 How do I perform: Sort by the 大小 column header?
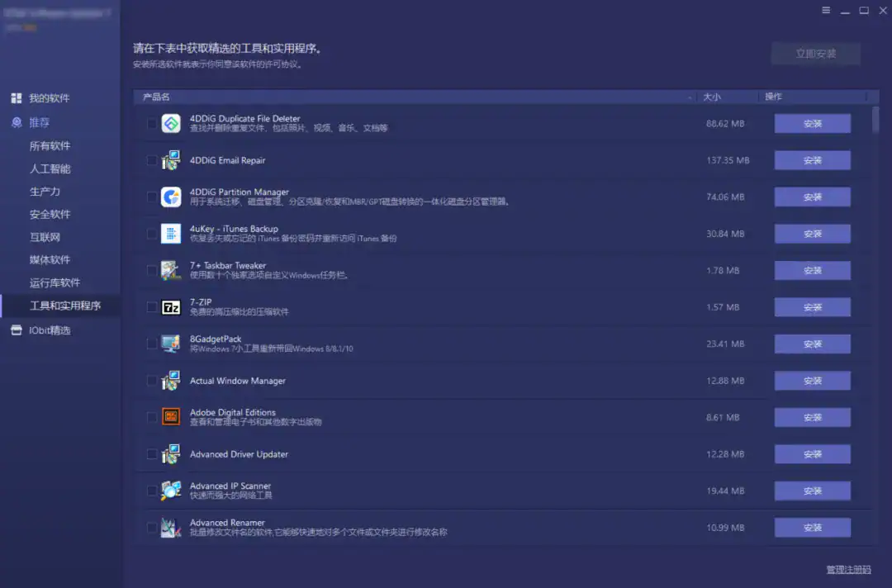(x=727, y=97)
